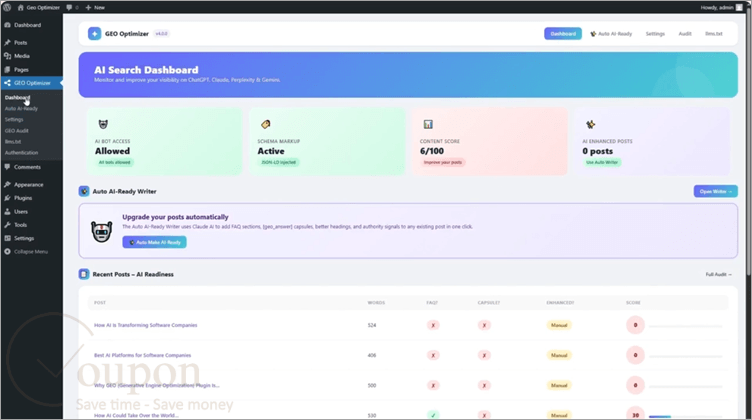Screen dimensions: 752x420
Task: Click the New content button
Action: tap(95, 7)
